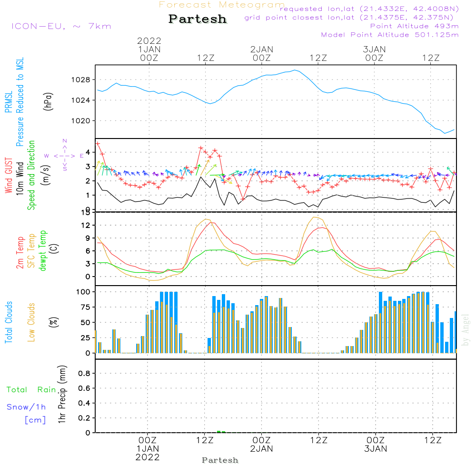Click the 'dewpt Temp' green label
This screenshot has width=476, height=476.
tap(42, 250)
